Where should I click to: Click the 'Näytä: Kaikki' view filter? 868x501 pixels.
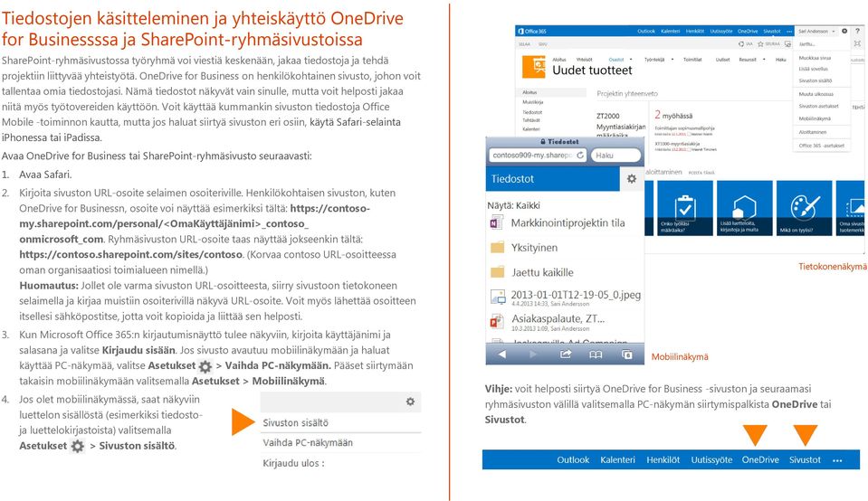coord(514,205)
